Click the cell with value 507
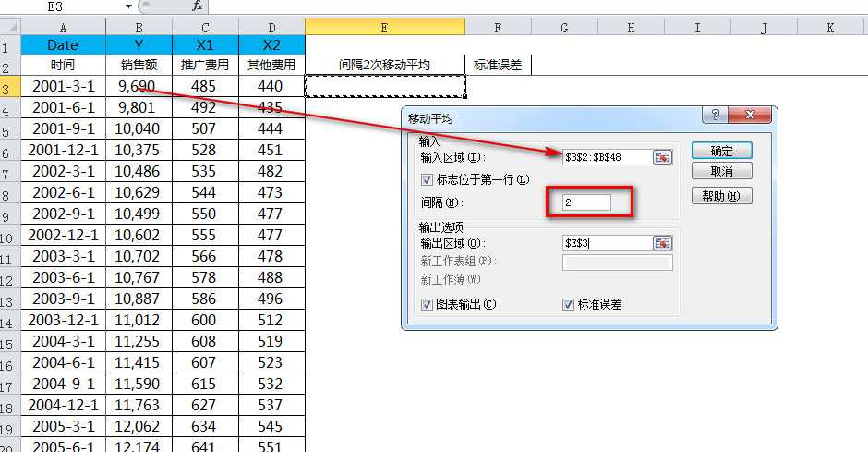The width and height of the screenshot is (868, 452). pos(205,128)
